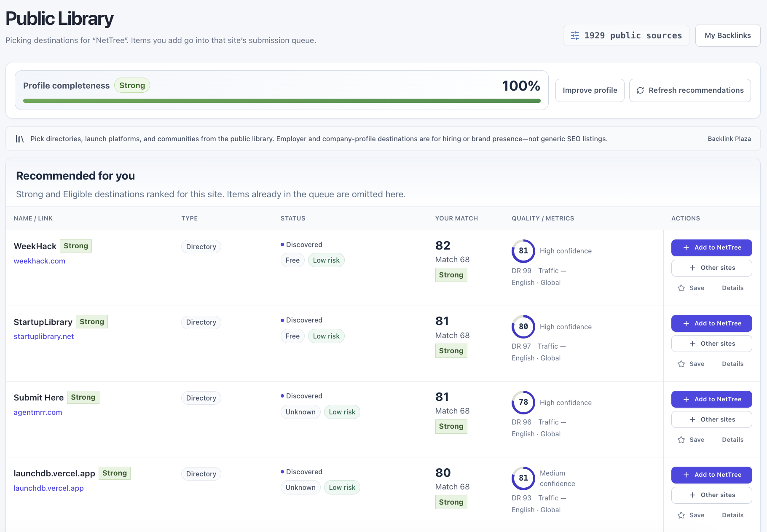Click the NAME / LINK column header
The height and width of the screenshot is (532, 767).
coord(33,218)
